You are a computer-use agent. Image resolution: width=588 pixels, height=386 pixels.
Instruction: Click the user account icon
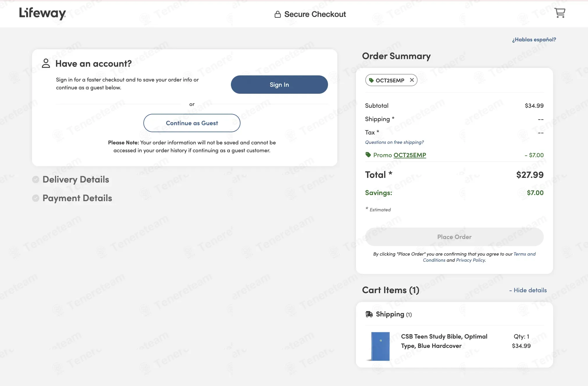pos(46,63)
